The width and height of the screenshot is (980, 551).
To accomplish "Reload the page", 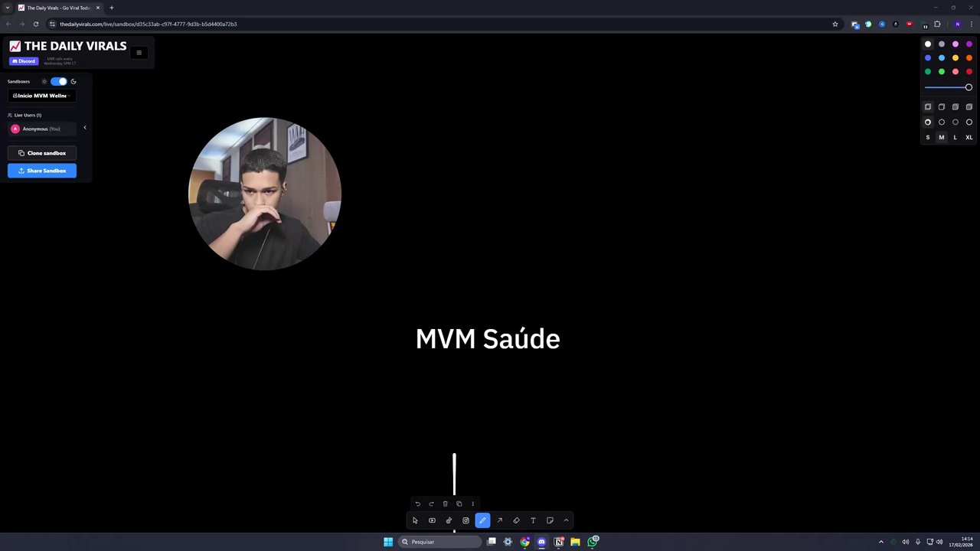I will (x=35, y=24).
